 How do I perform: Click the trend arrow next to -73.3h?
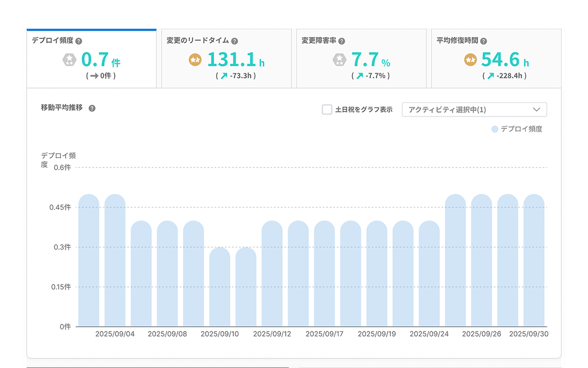pos(224,76)
